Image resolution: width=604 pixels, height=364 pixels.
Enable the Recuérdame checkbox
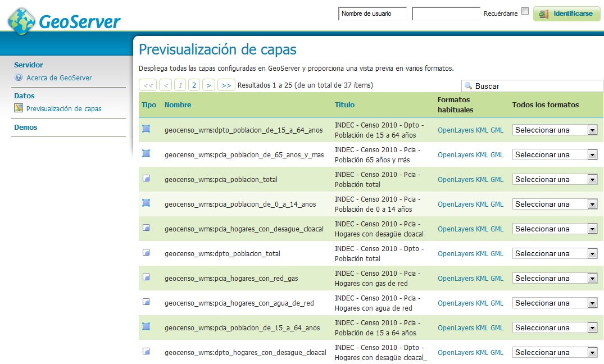pyautogui.click(x=525, y=11)
